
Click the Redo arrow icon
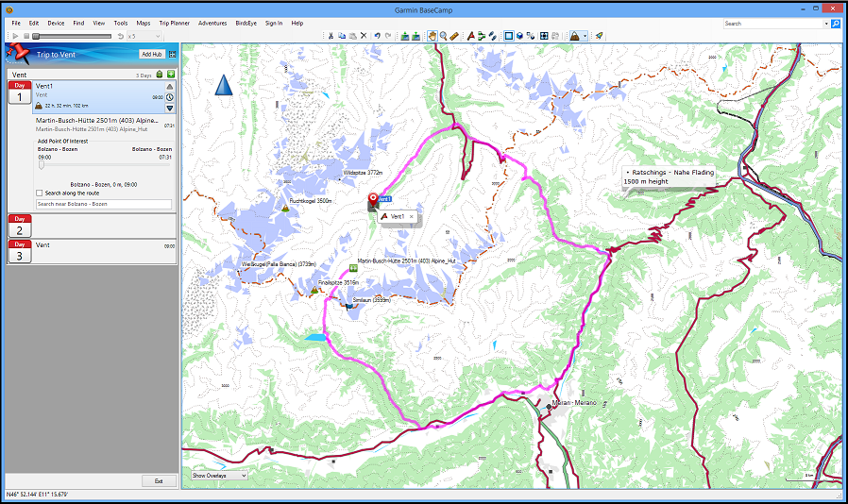(388, 36)
